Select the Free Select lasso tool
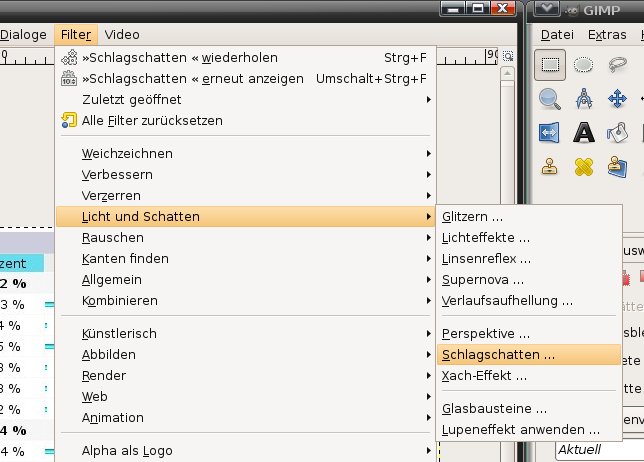644x462 pixels. 618,66
